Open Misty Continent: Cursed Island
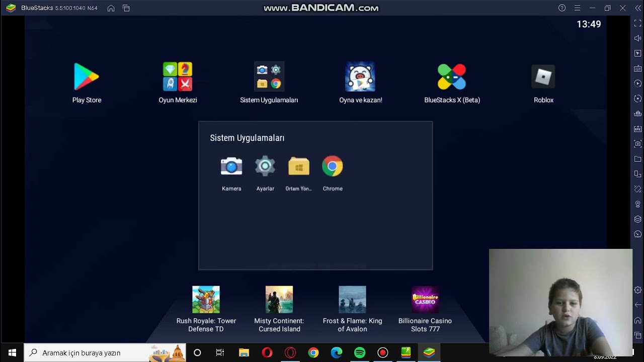Image resolution: width=644 pixels, height=362 pixels. click(279, 299)
